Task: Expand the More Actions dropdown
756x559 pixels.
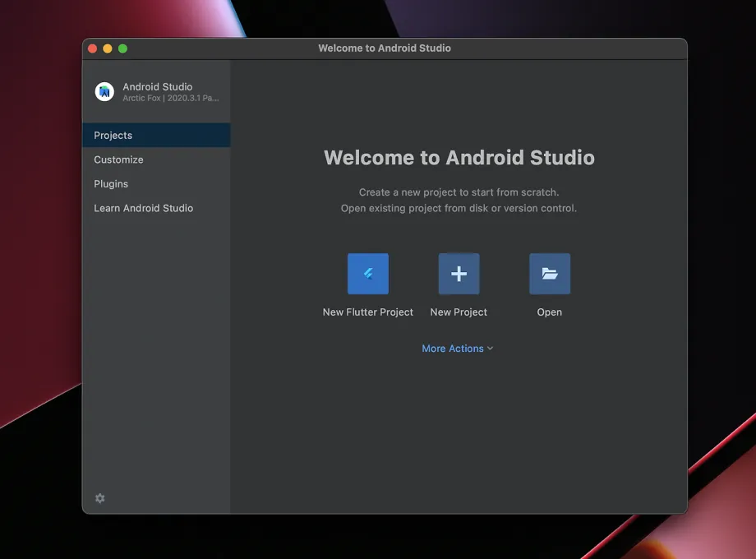Action: click(457, 349)
